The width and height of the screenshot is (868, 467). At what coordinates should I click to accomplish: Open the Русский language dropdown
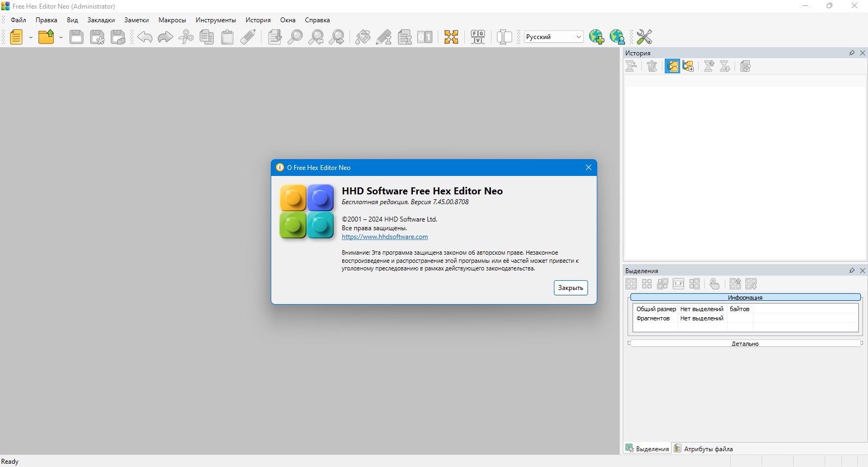[554, 37]
